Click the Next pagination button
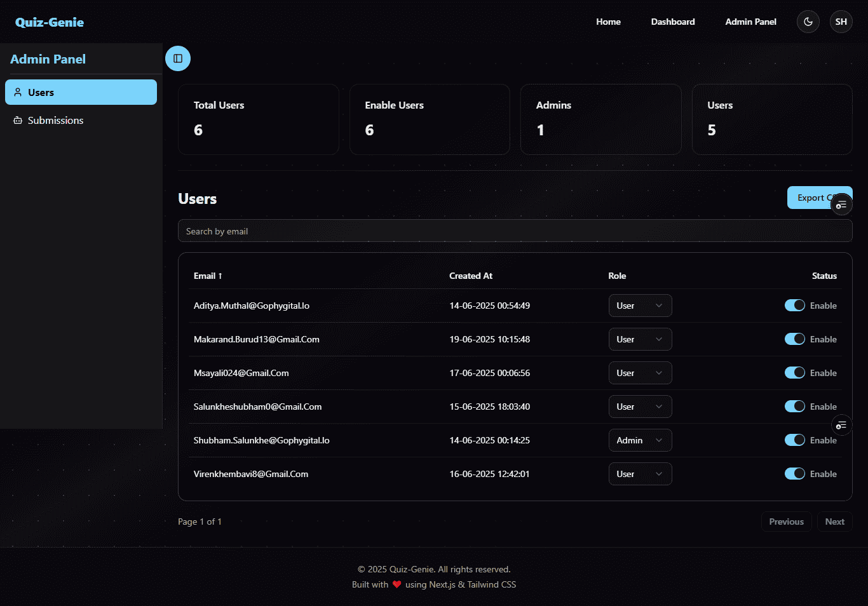Image resolution: width=868 pixels, height=606 pixels. (x=834, y=521)
